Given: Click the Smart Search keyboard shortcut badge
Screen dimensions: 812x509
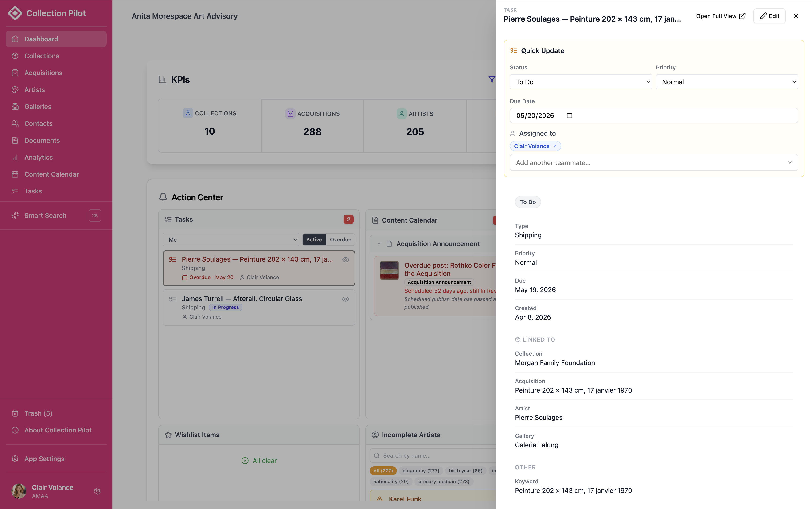Looking at the screenshot, I should tap(95, 216).
